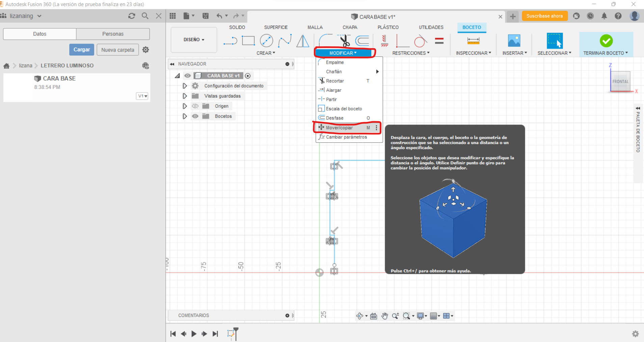This screenshot has width=644, height=342.
Task: Activate the CARA BASE v1 component radio
Action: pyautogui.click(x=248, y=76)
